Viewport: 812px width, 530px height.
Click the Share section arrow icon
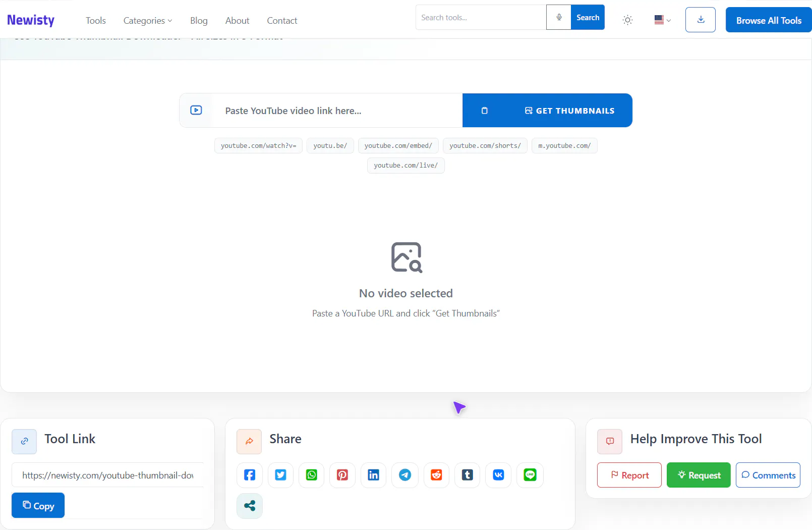tap(249, 442)
